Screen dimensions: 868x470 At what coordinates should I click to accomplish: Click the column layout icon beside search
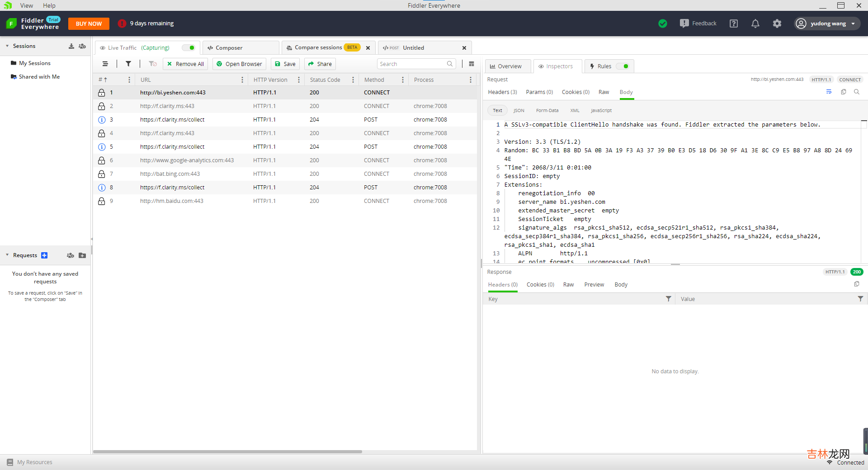click(x=472, y=64)
